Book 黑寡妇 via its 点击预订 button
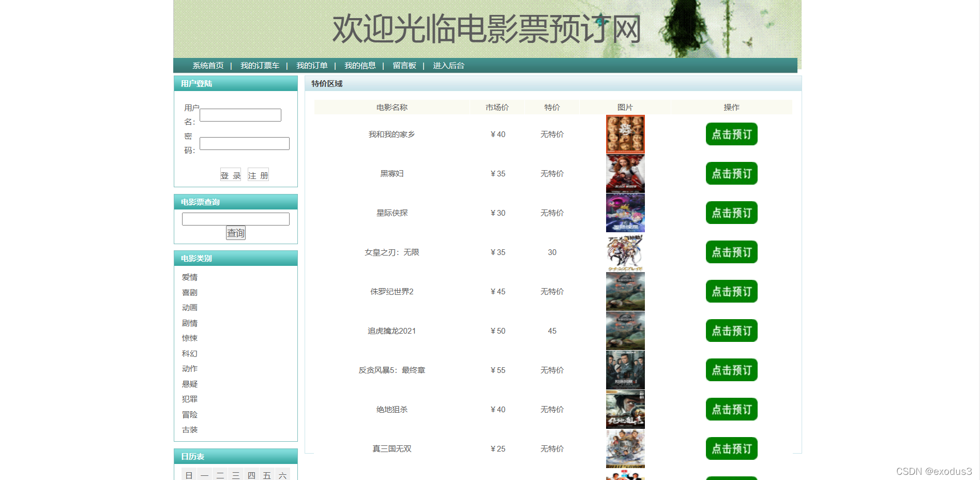 [731, 173]
